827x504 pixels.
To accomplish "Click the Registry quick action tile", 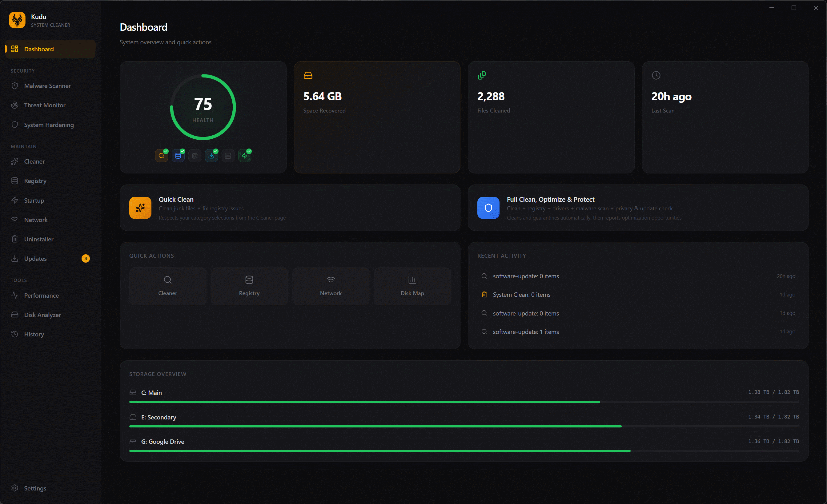I will pyautogui.click(x=249, y=286).
